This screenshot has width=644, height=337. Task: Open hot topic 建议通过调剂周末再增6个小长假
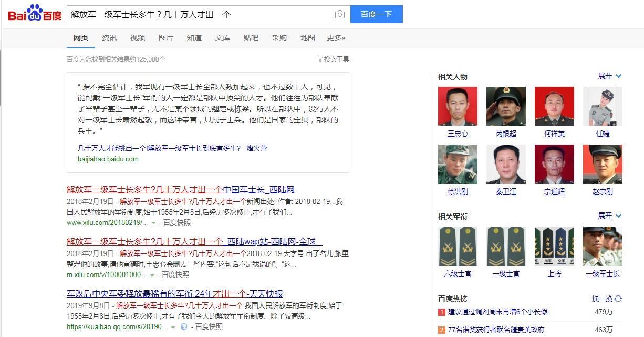pyautogui.click(x=497, y=312)
